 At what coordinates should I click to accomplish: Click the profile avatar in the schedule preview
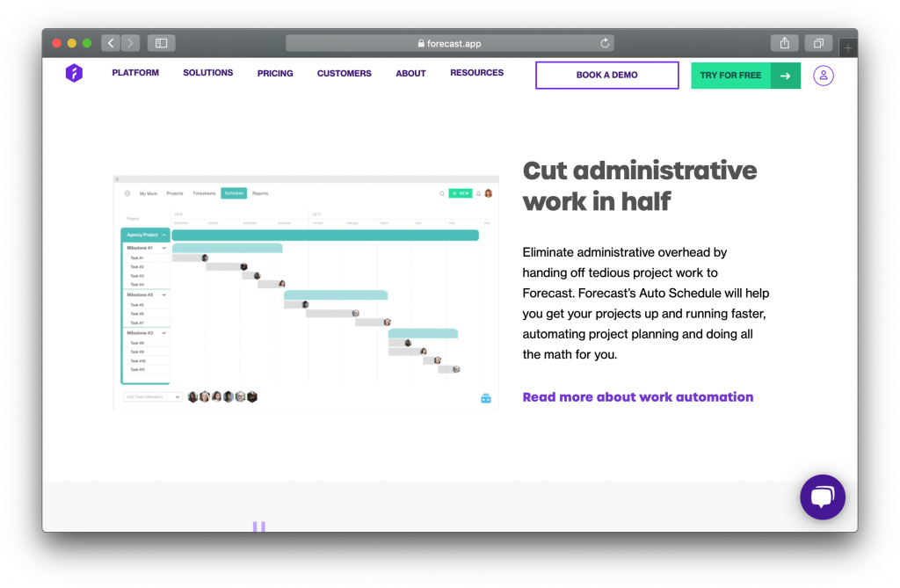489,193
